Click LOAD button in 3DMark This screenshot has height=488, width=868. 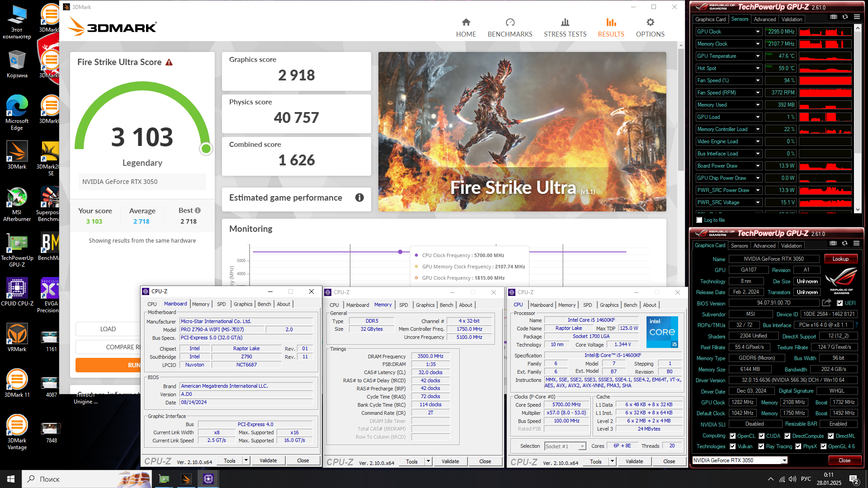[x=108, y=329]
